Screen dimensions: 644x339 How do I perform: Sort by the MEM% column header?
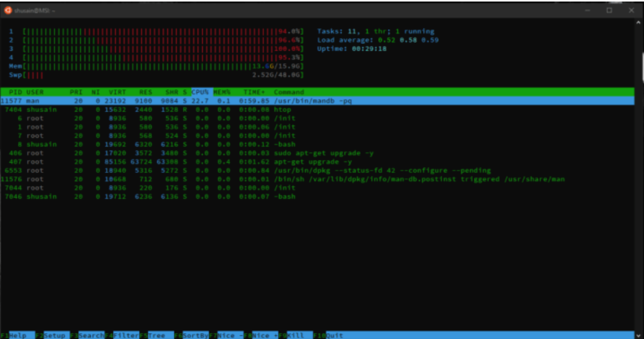pos(222,92)
